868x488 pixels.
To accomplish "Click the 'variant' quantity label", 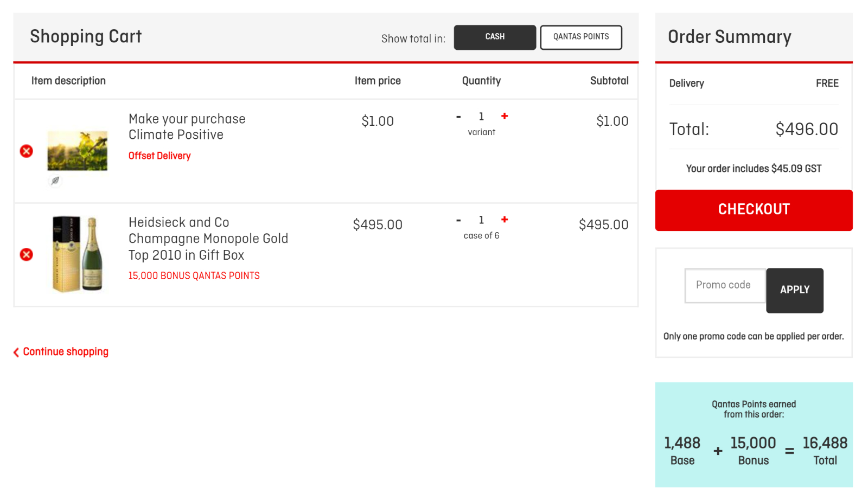I will (481, 132).
